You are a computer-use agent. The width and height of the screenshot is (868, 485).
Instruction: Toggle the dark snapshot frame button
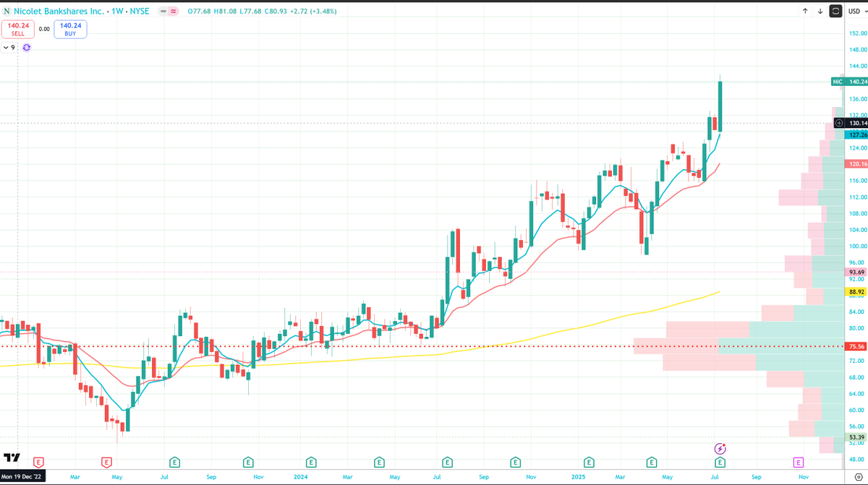click(x=835, y=12)
